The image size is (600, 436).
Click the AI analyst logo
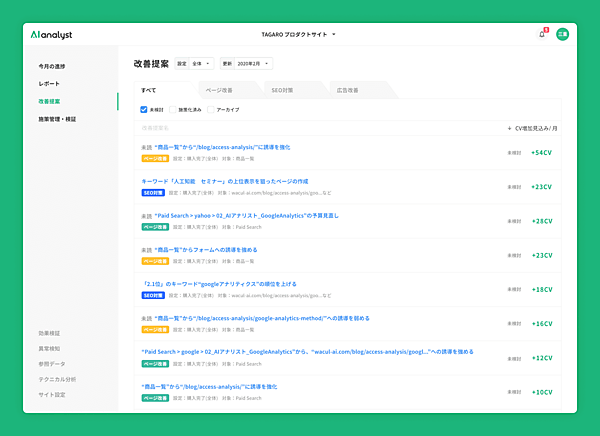pos(51,35)
